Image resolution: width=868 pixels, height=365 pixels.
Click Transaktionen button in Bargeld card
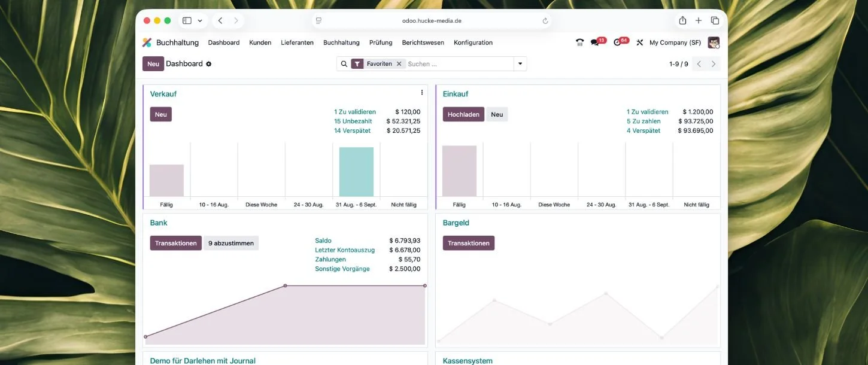pyautogui.click(x=469, y=243)
